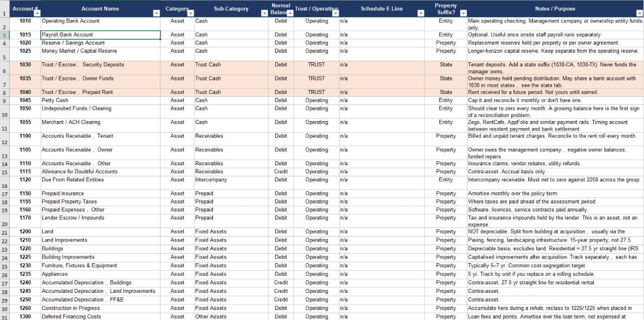Select Accumulated Depreciation, Buildings cell
This screenshot has height=320, width=644.
101,283
